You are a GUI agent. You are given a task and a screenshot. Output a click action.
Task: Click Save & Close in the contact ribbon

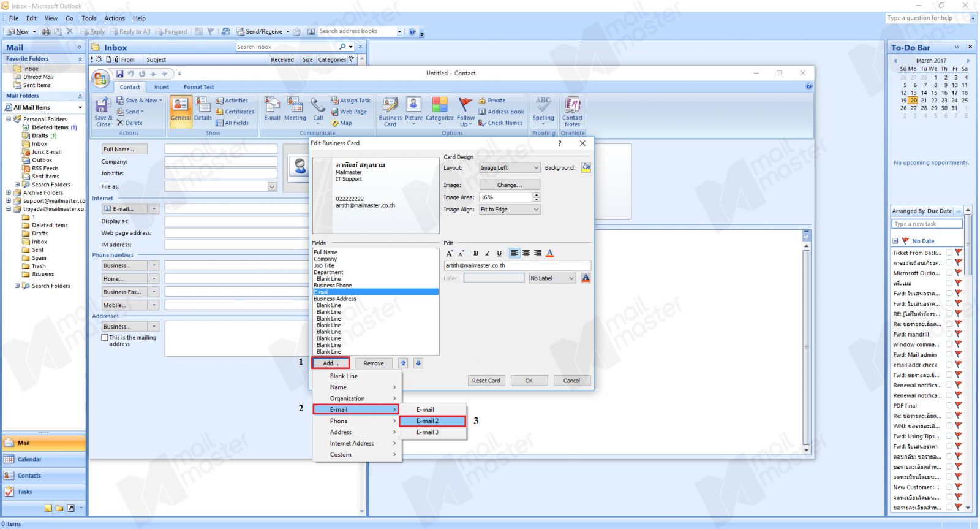click(102, 112)
